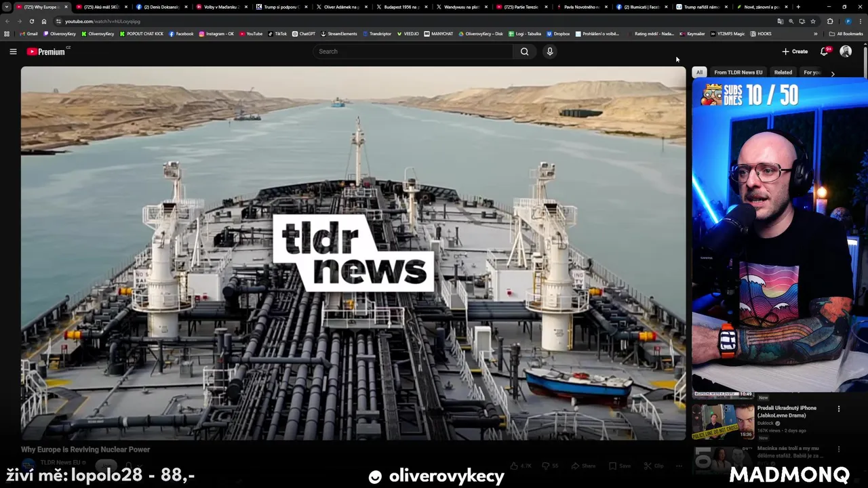Screen dimensions: 868x488
Task: Open the All Bookmarks folder
Action: click(x=846, y=34)
